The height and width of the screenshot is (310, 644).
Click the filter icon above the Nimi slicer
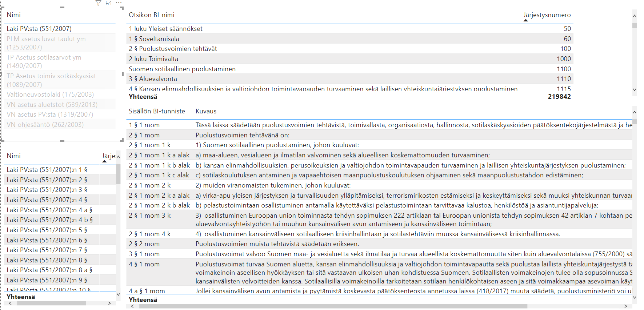(x=98, y=3)
